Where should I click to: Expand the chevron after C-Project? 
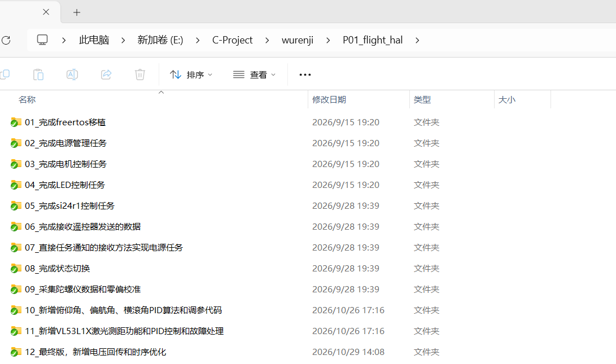pos(267,40)
